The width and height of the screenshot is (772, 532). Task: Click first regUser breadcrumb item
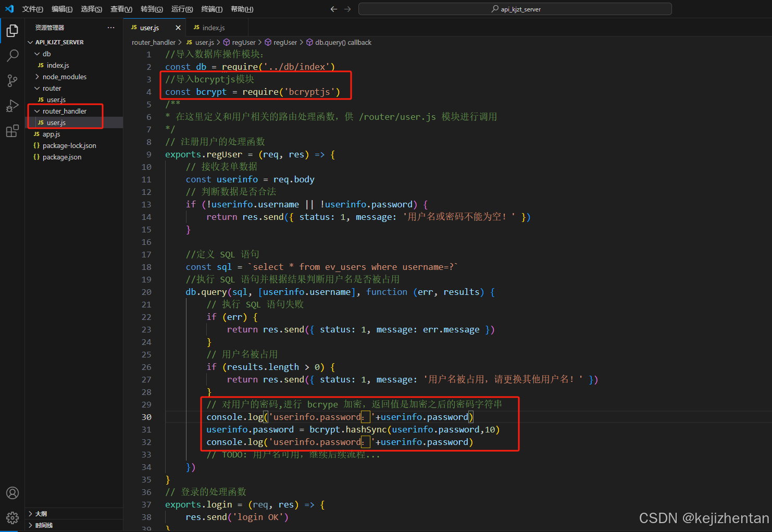[240, 42]
